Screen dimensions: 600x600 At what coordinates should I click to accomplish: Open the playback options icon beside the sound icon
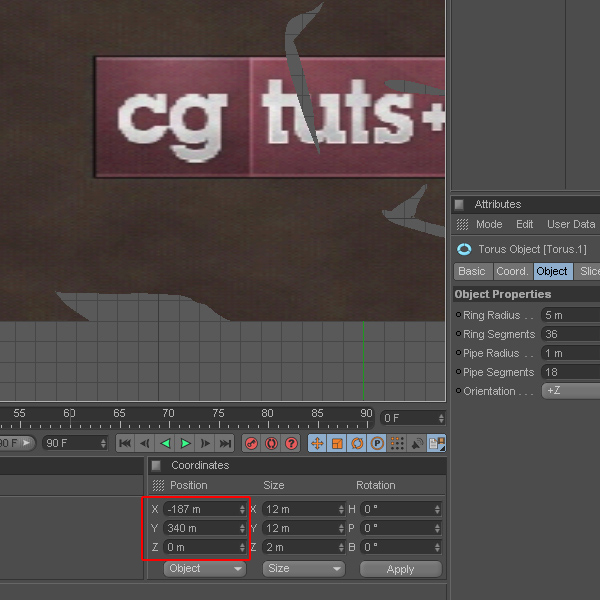click(437, 443)
